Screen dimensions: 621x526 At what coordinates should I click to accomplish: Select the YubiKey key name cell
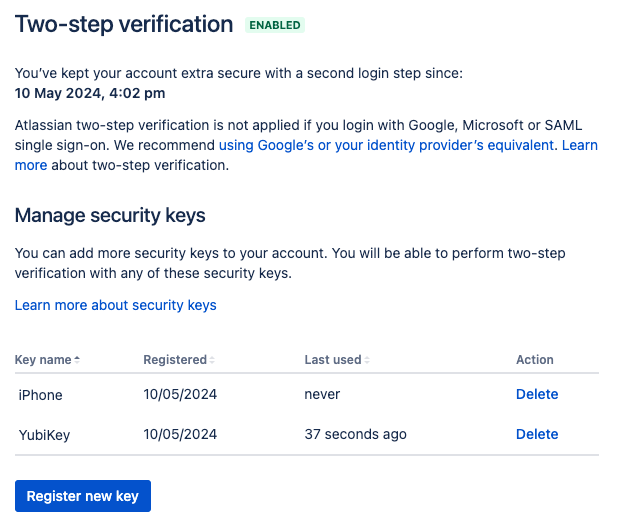point(44,434)
